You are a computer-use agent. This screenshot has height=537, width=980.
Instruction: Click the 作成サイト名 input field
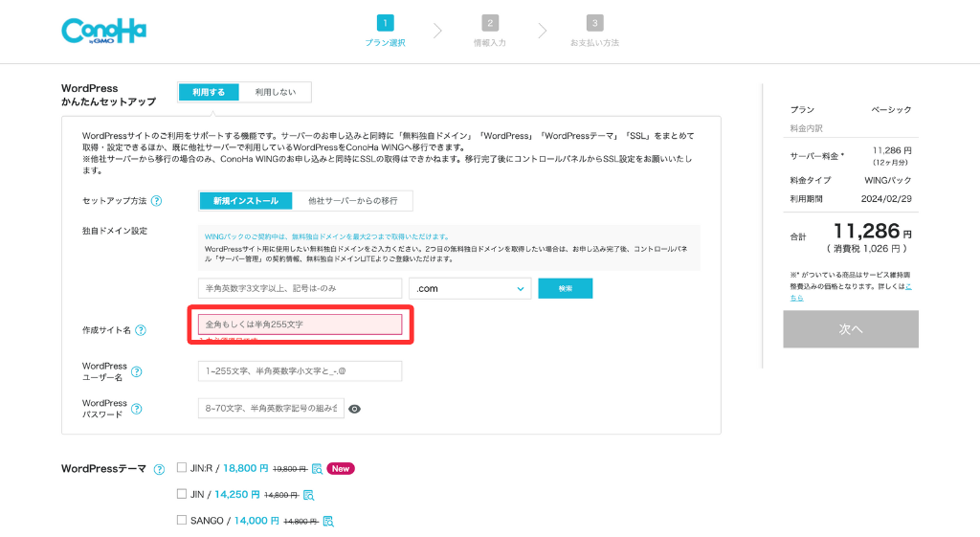click(x=300, y=324)
